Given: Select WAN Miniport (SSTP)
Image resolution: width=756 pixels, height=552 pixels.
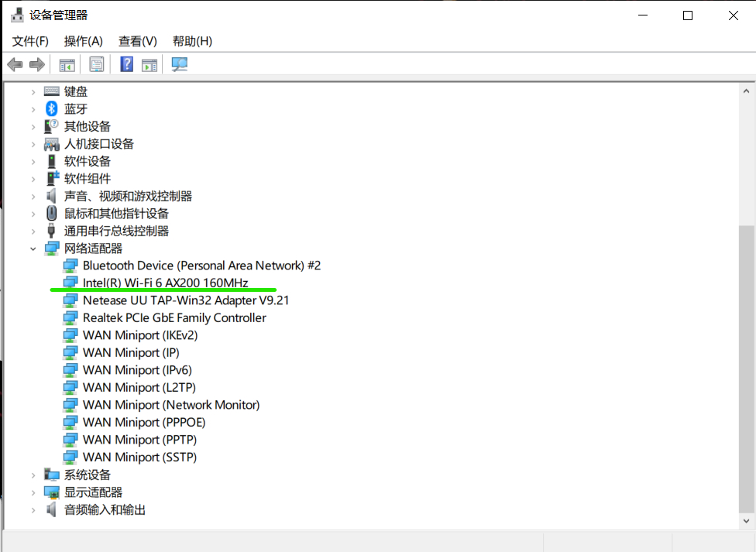Looking at the screenshot, I should tap(140, 457).
